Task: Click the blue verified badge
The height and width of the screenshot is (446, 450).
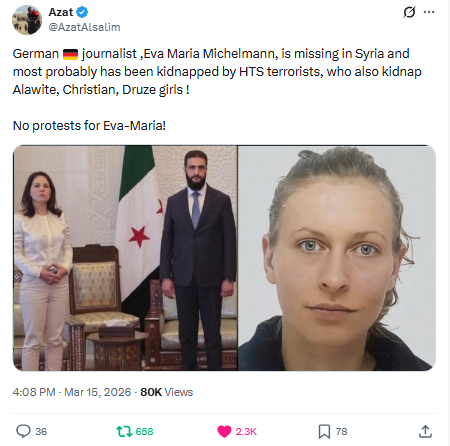Action: (82, 12)
